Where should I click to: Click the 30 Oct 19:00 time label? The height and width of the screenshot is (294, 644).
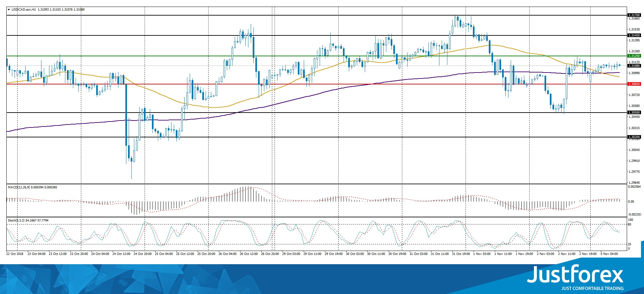(x=397, y=254)
